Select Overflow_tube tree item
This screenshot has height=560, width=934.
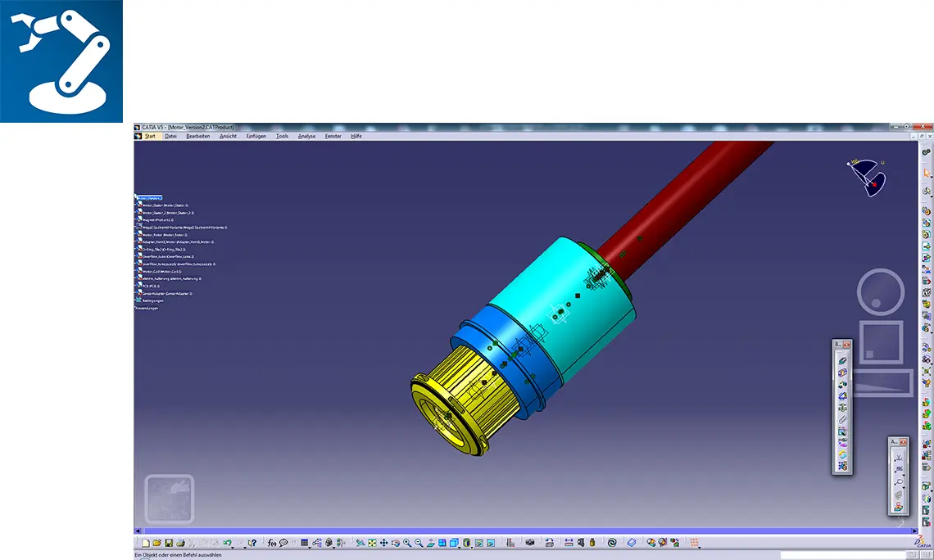tap(167, 256)
